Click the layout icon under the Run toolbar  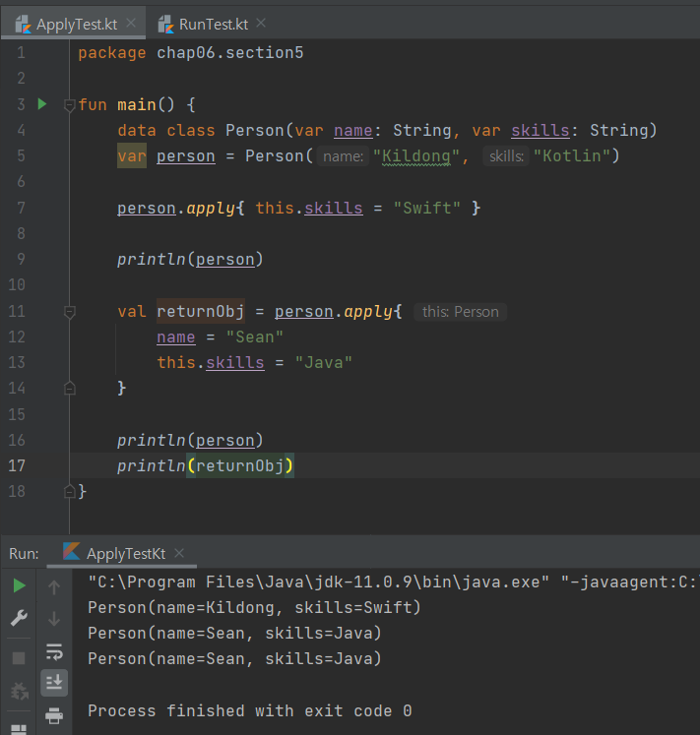(19, 729)
